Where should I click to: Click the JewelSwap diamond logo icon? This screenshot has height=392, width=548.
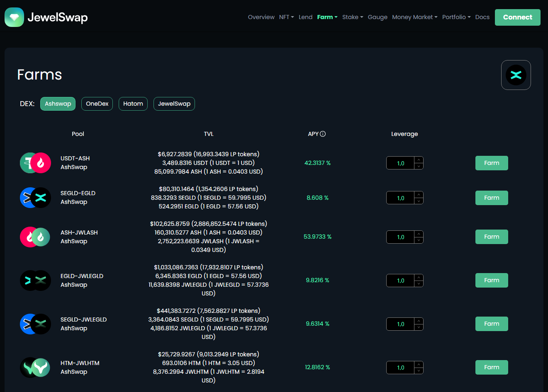pos(14,17)
